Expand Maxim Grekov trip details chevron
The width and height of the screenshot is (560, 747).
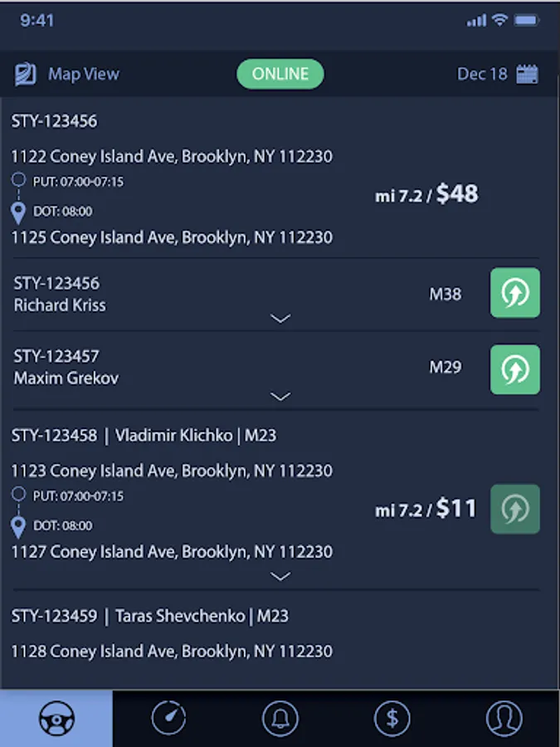(280, 397)
